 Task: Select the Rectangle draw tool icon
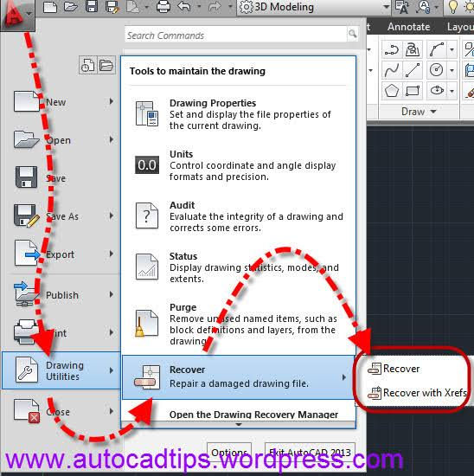tap(413, 91)
